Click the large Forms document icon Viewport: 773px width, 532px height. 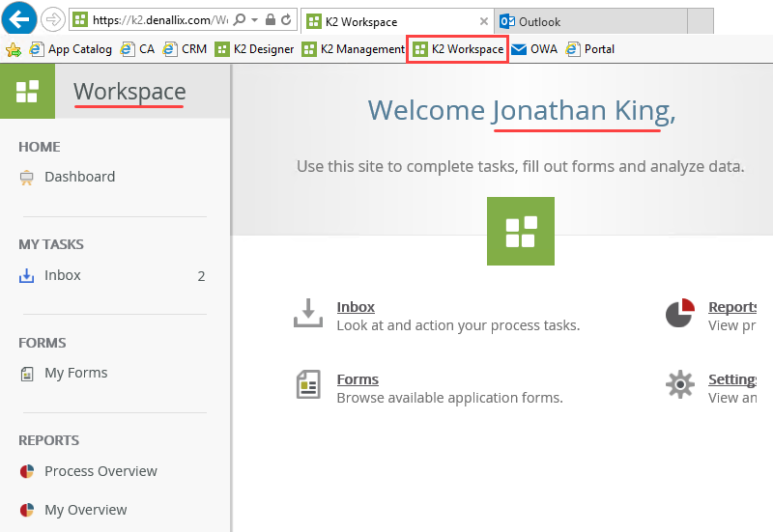click(308, 384)
